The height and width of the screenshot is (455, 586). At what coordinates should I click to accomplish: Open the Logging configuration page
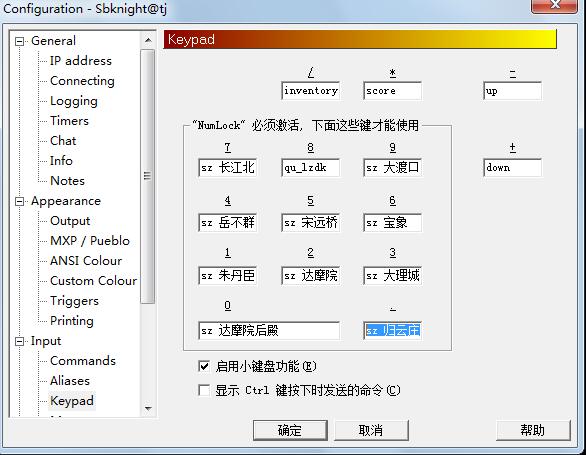pyautogui.click(x=74, y=101)
